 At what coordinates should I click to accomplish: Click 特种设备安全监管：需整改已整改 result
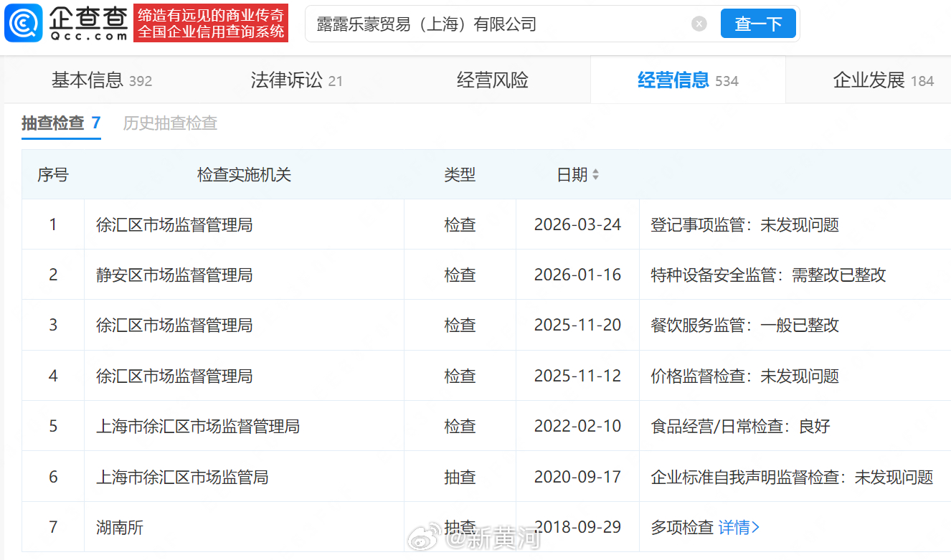tap(768, 275)
